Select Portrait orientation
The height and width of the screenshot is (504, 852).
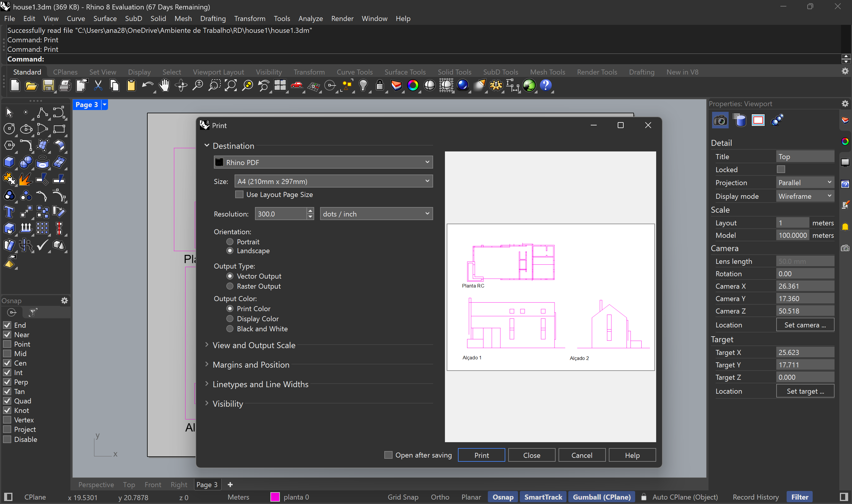pos(230,241)
